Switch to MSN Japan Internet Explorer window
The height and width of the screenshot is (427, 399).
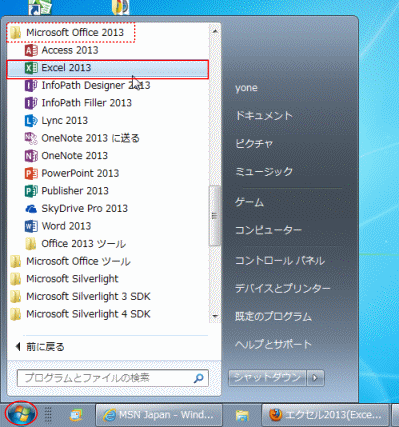tap(159, 415)
